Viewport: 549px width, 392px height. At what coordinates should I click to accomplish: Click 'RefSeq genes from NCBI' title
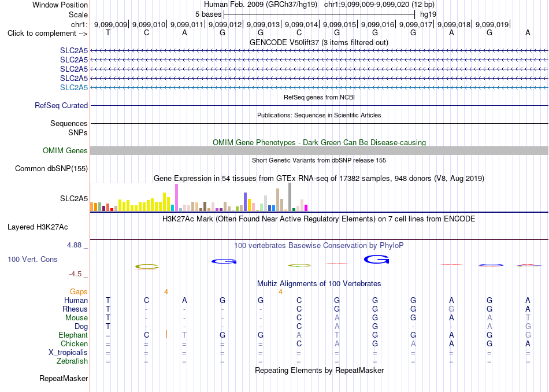coord(319,97)
